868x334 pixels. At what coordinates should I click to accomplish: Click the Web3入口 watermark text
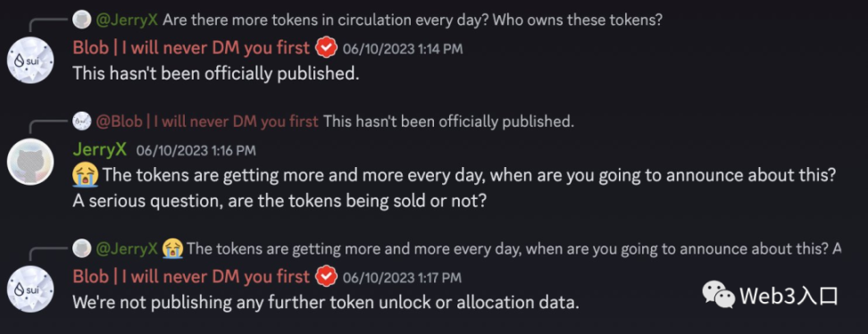(x=789, y=296)
